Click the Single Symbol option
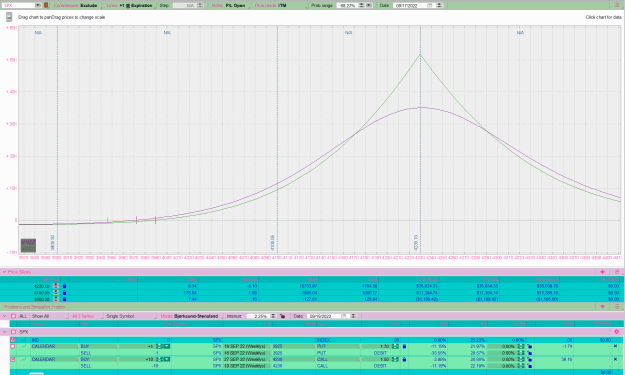Viewport: 625px width, 375px height. (120, 316)
